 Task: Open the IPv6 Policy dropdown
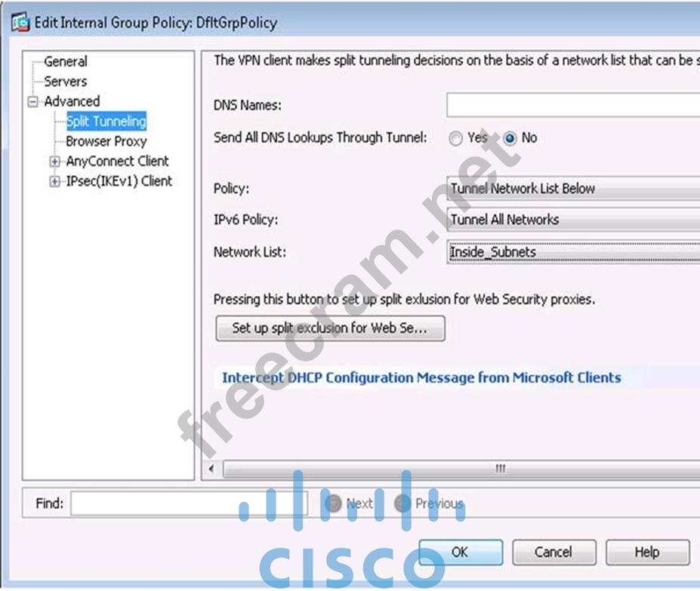(x=573, y=220)
